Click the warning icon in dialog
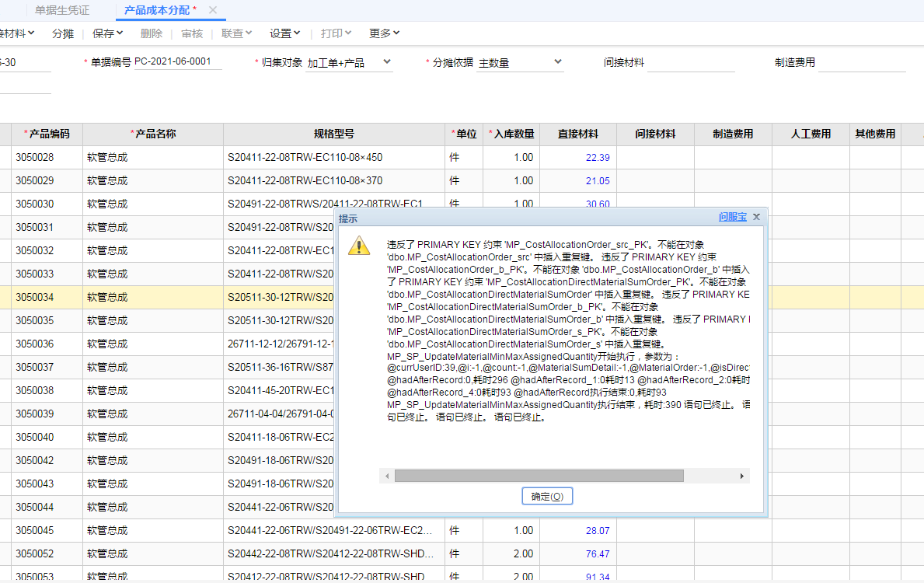This screenshot has height=583, width=924. click(359, 246)
